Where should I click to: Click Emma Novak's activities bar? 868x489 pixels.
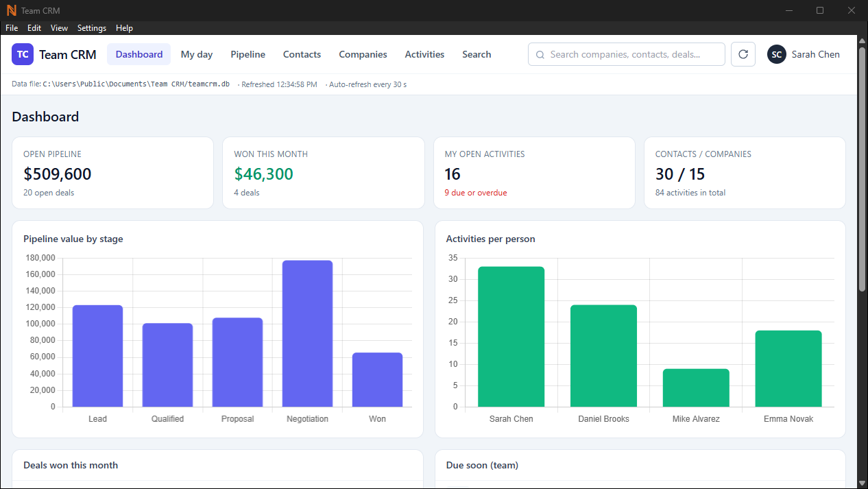pos(788,368)
